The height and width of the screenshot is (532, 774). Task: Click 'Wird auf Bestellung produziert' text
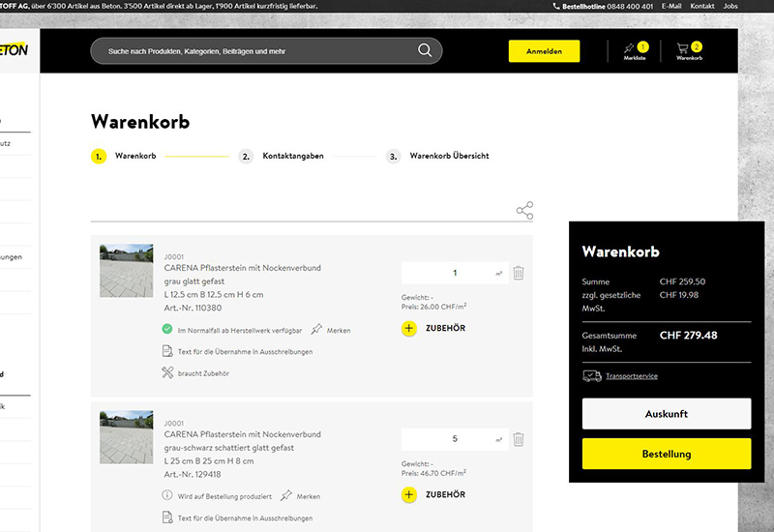tap(224, 496)
